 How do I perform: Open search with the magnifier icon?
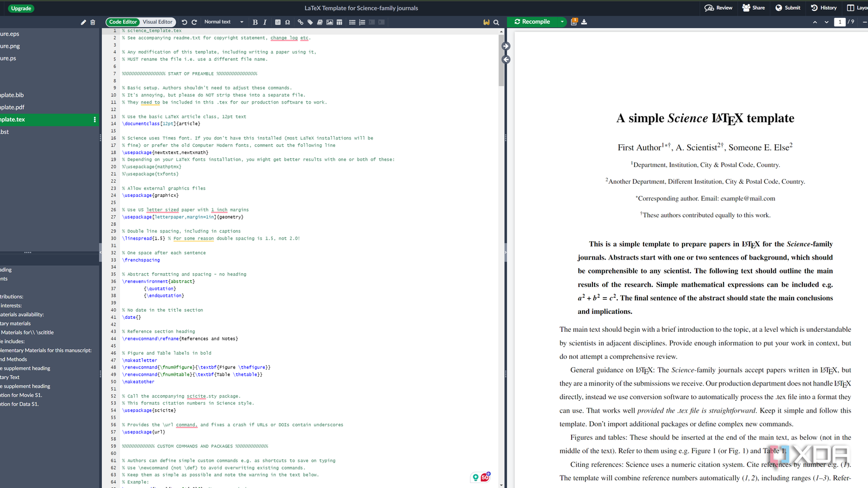click(x=496, y=22)
